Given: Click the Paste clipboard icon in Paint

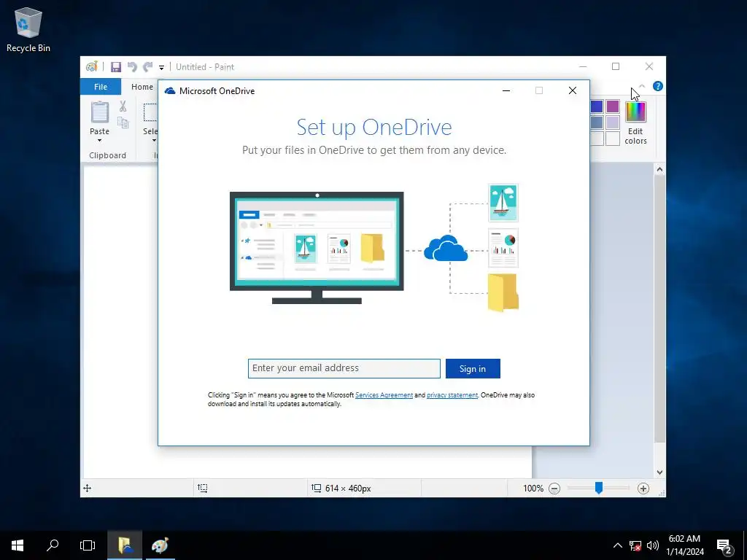Looking at the screenshot, I should pos(99,112).
